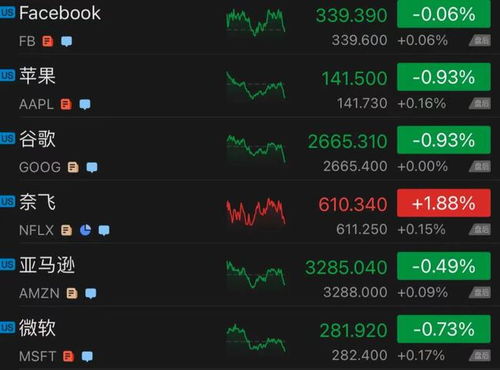Open the NFLX pie chart icon
This screenshot has height=370, width=500.
[x=85, y=230]
